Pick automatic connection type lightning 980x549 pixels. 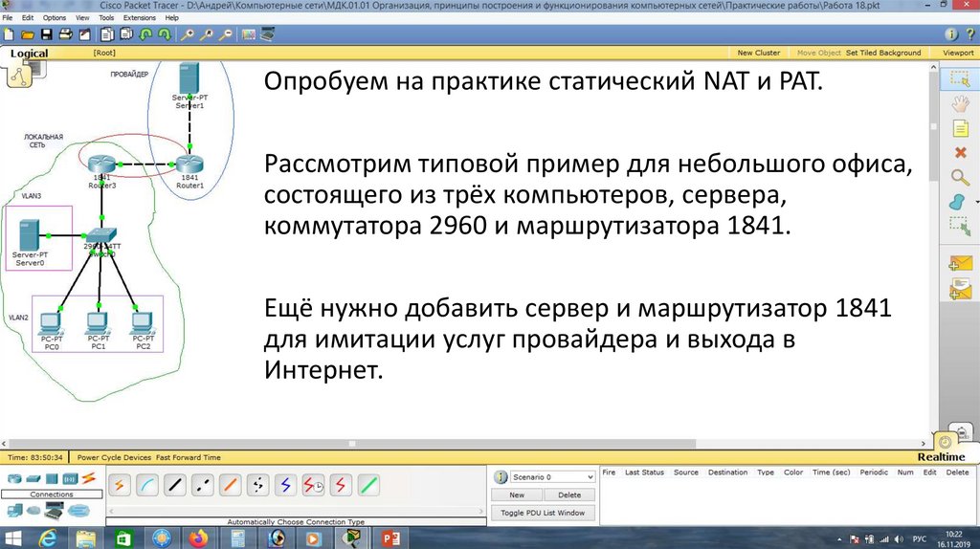click(x=119, y=485)
